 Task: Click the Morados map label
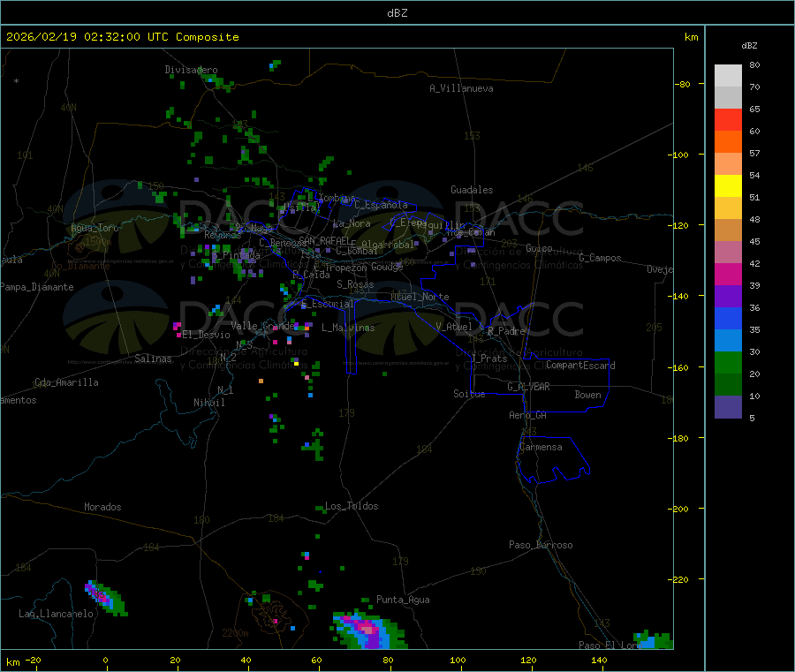point(102,507)
